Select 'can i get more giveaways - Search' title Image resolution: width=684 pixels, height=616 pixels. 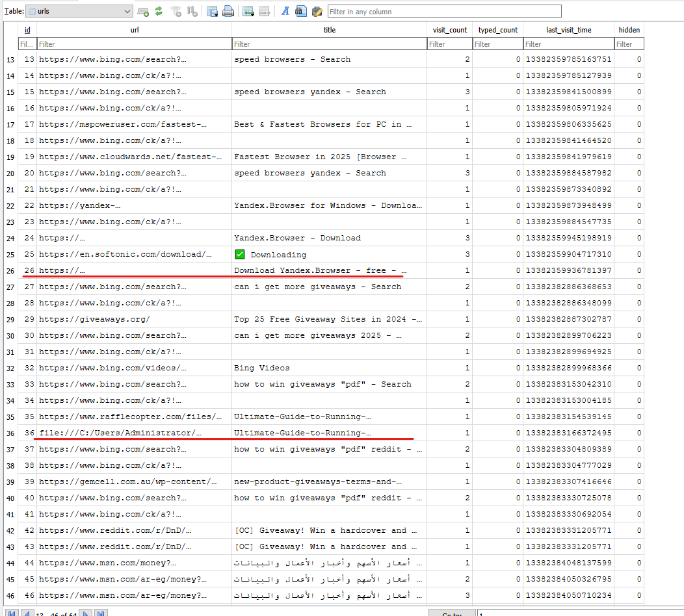click(330, 287)
